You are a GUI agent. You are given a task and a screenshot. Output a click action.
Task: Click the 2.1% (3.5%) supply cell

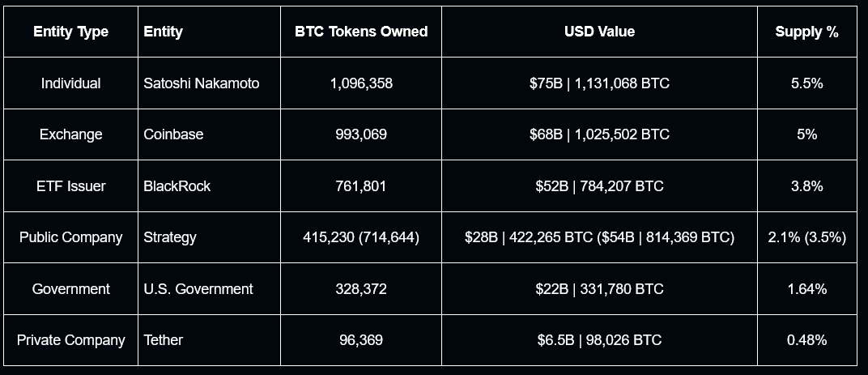[806, 237]
